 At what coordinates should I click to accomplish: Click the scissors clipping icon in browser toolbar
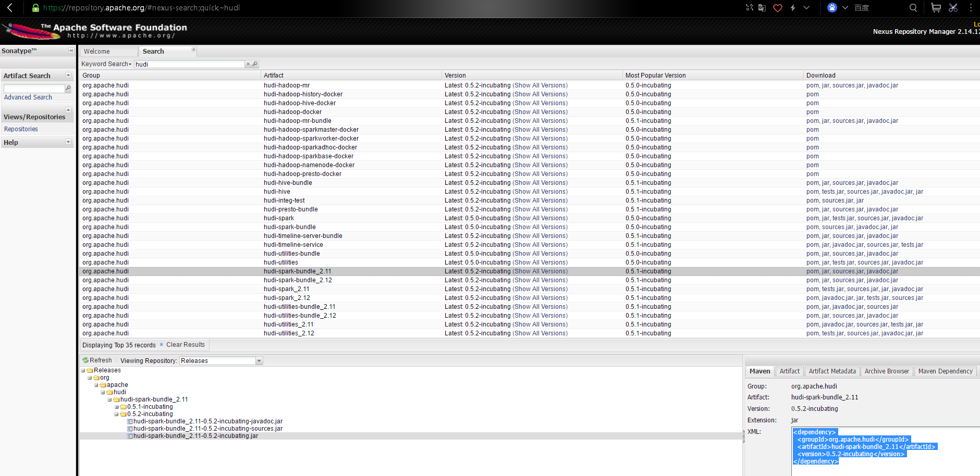(x=953, y=8)
